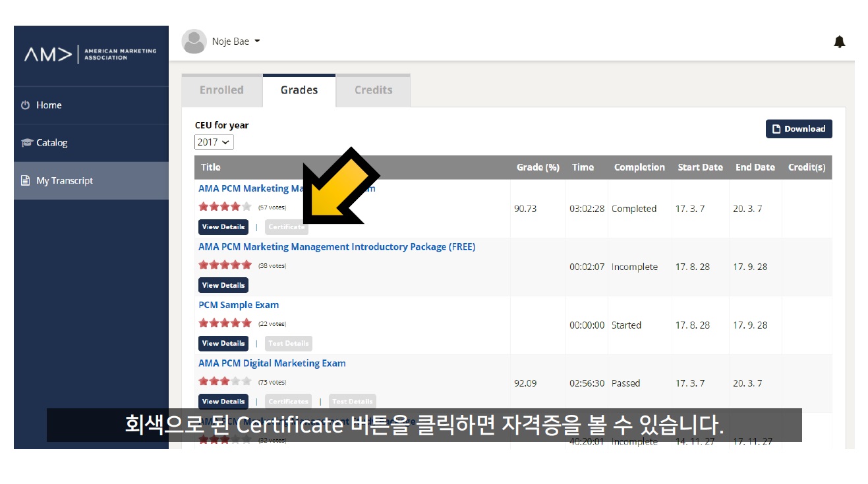Click the Download button

(x=799, y=129)
